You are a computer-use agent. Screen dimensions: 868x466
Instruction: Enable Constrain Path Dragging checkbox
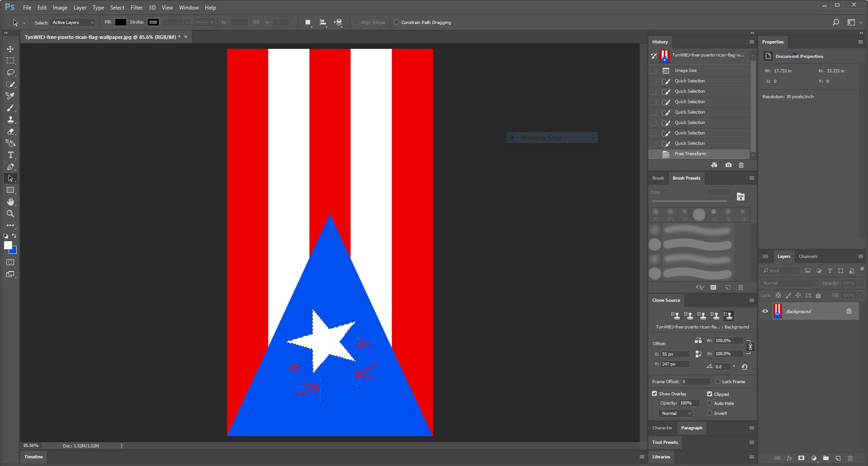point(396,22)
